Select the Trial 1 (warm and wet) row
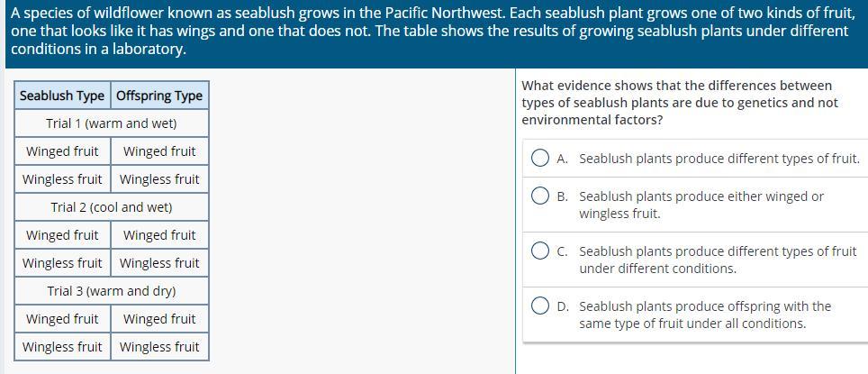Image resolution: width=868 pixels, height=374 pixels. [x=112, y=123]
